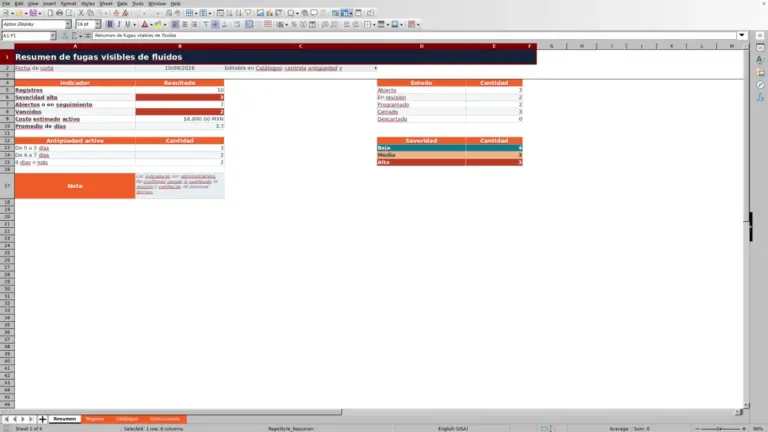Click the Save document icon

click(x=33, y=13)
